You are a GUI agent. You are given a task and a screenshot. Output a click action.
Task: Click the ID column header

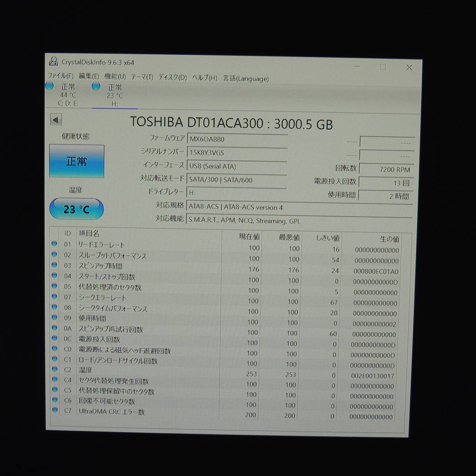67,234
